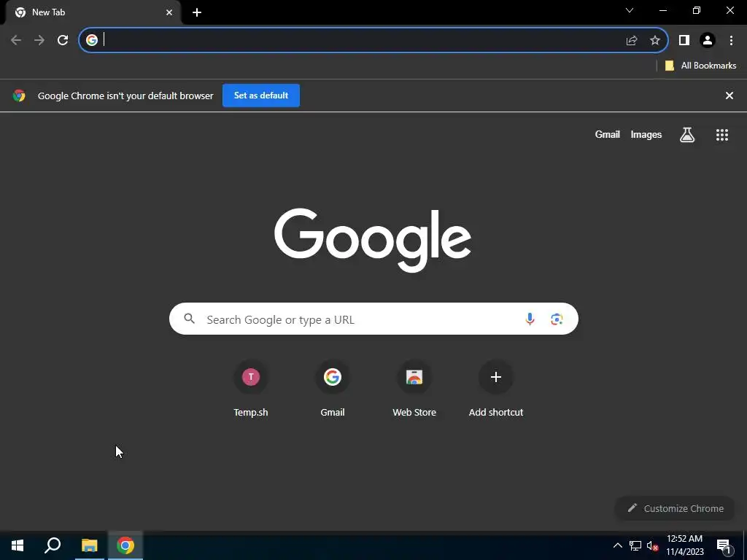Open the Search Labs flask icon
Screen dimensions: 747x560
point(687,135)
